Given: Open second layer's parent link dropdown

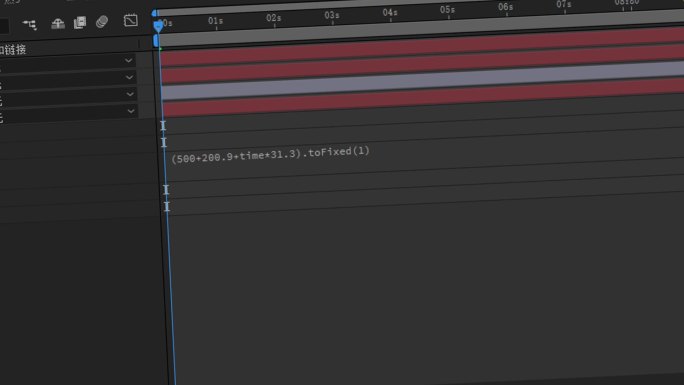Looking at the screenshot, I should 129,78.
